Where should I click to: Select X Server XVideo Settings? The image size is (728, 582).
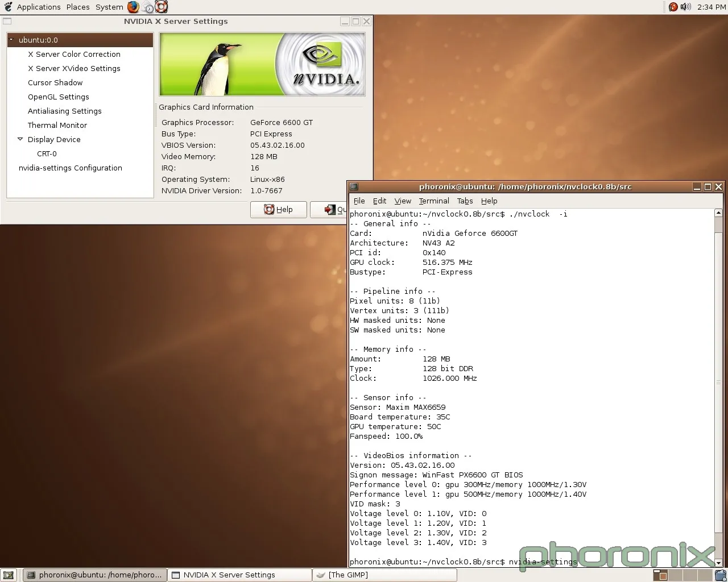(x=74, y=68)
